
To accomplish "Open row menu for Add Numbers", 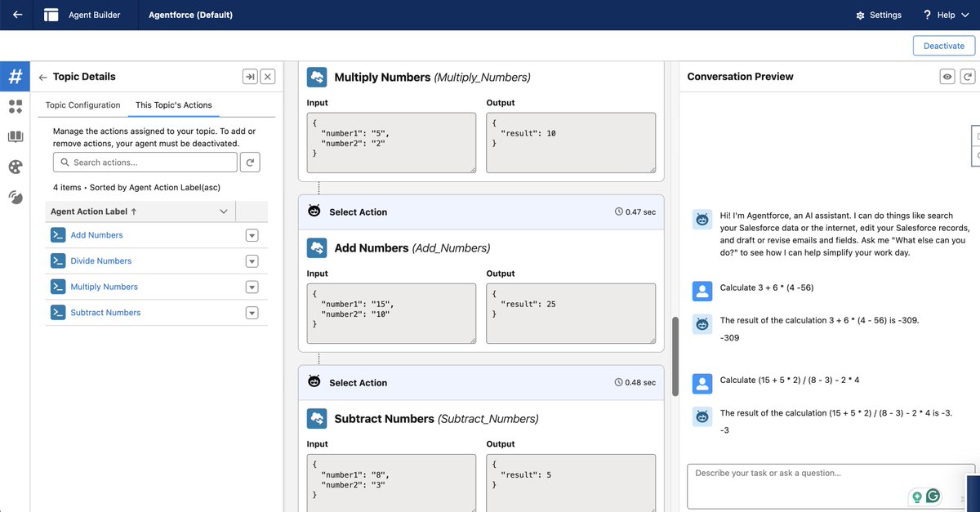I will point(252,236).
